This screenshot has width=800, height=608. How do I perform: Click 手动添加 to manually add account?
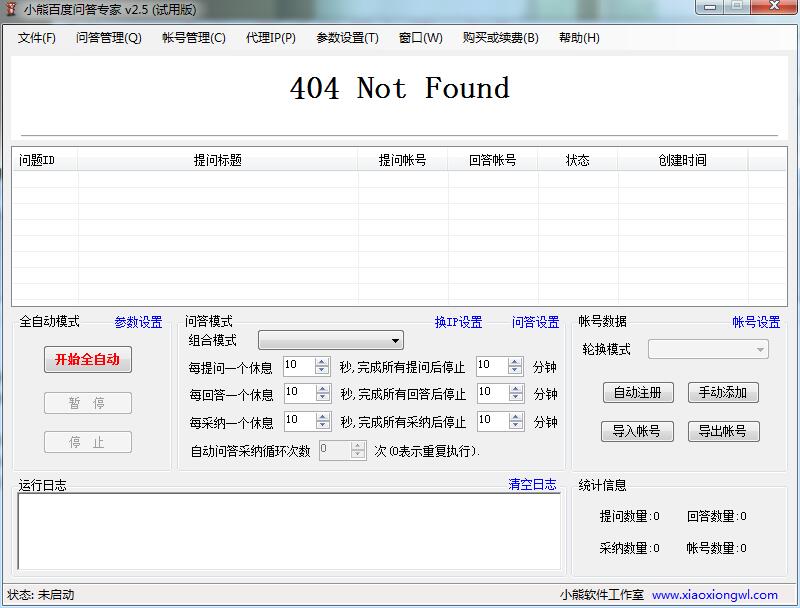click(x=722, y=392)
